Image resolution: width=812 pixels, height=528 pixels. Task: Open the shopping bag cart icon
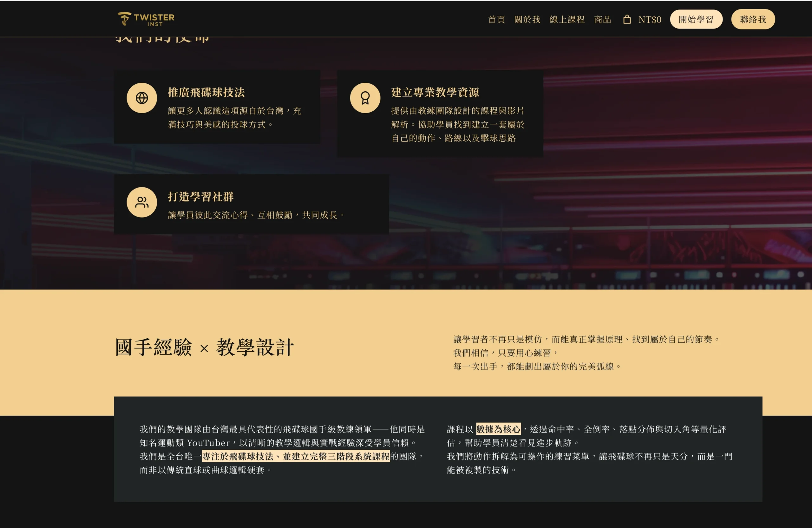pyautogui.click(x=627, y=19)
